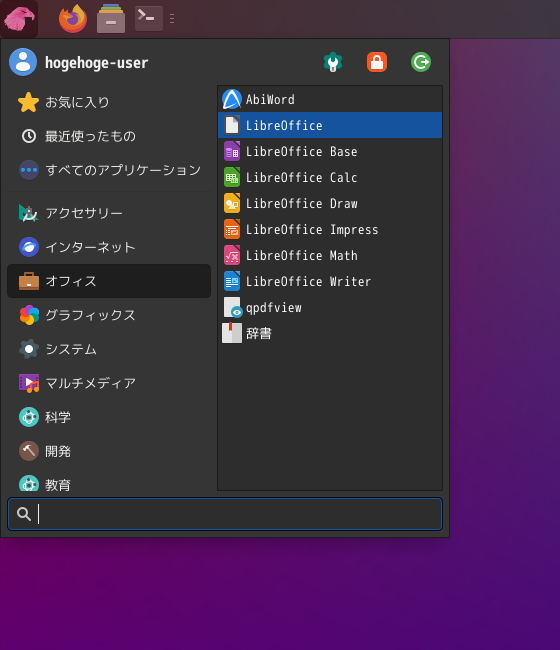Show すべてのアプリケーション all applications
560x650 pixels.
click(x=109, y=170)
